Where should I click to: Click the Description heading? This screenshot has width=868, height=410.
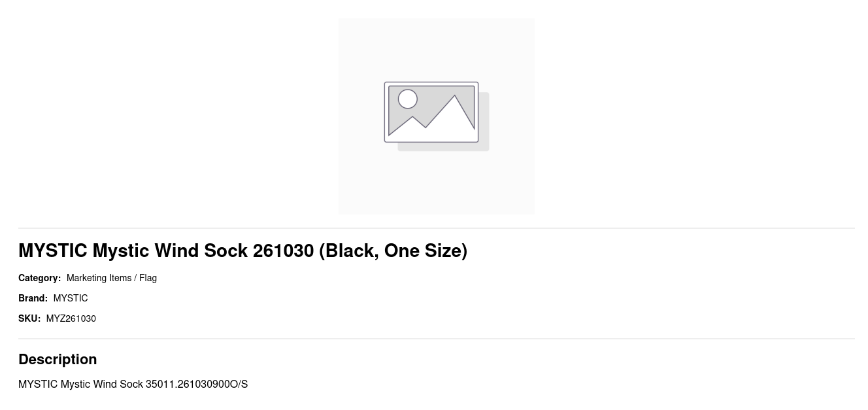[x=58, y=359]
